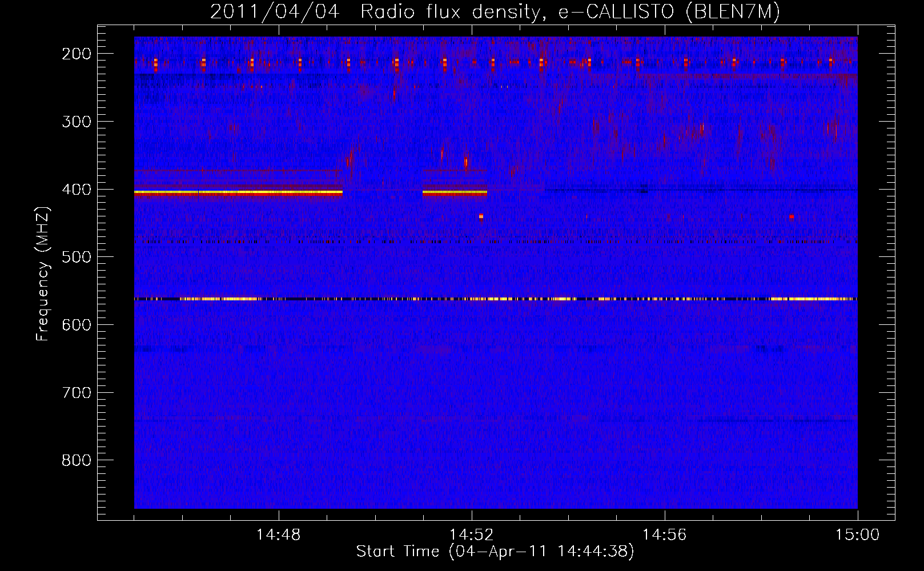Screen dimensions: 924x571
Task: Click the 'Frequency (MHZ)' axis label
Action: 43,274
